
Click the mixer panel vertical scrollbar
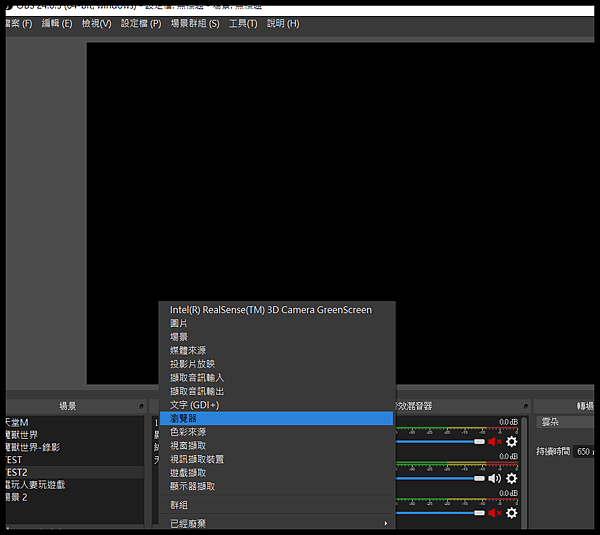click(524, 473)
